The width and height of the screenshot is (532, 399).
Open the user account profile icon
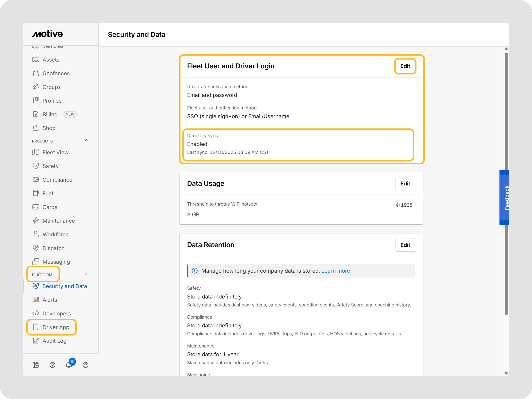coord(85,365)
